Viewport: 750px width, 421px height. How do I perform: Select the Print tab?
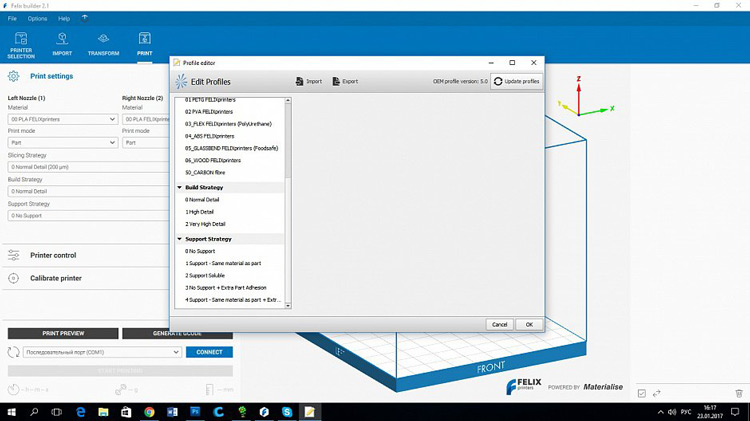(144, 44)
